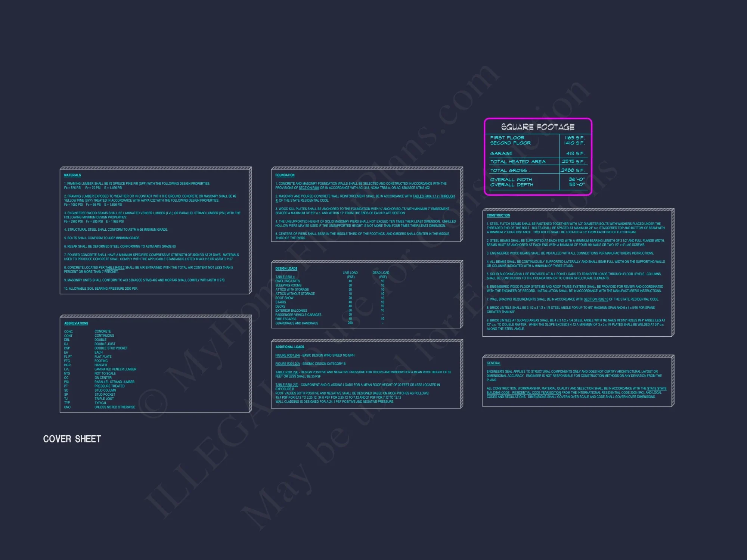Click the ADDITIONAL LOADS heading
This screenshot has width=747, height=560.
(290, 347)
